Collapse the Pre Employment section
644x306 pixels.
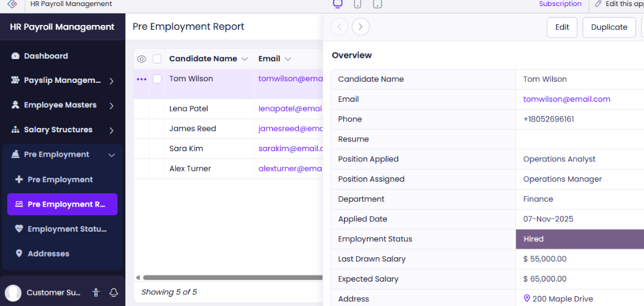pos(111,155)
